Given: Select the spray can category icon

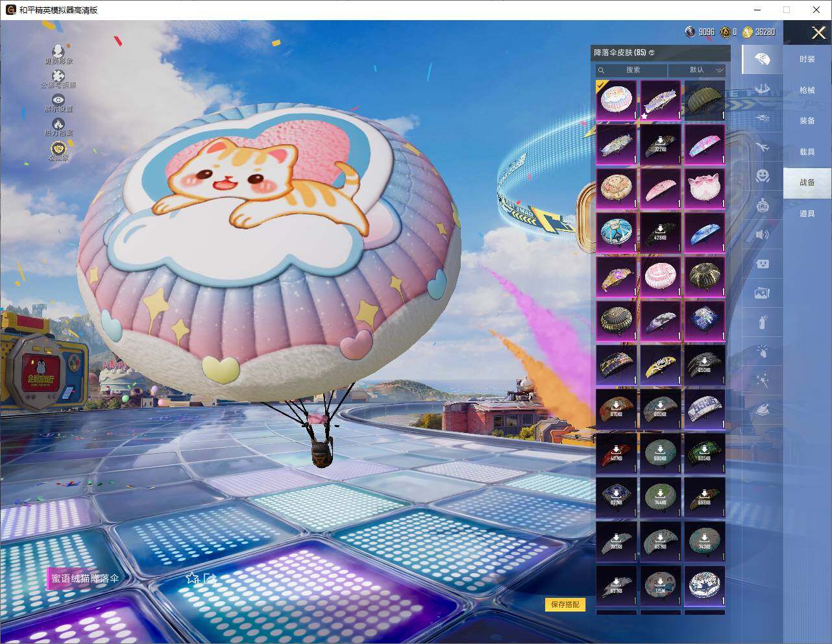Looking at the screenshot, I should tap(763, 322).
